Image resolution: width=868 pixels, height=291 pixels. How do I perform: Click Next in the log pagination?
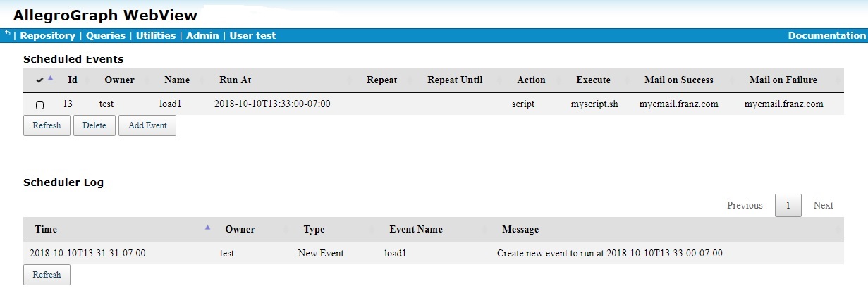pyautogui.click(x=823, y=205)
